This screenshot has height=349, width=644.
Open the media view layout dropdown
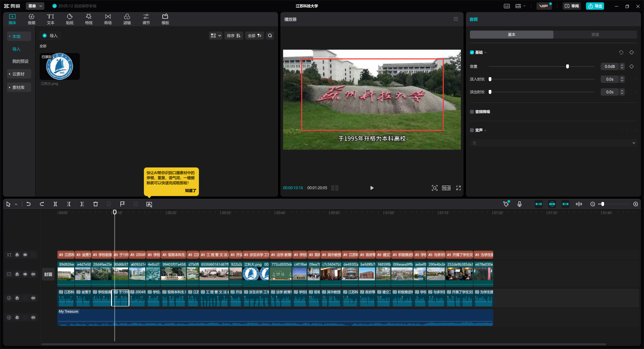(x=216, y=36)
